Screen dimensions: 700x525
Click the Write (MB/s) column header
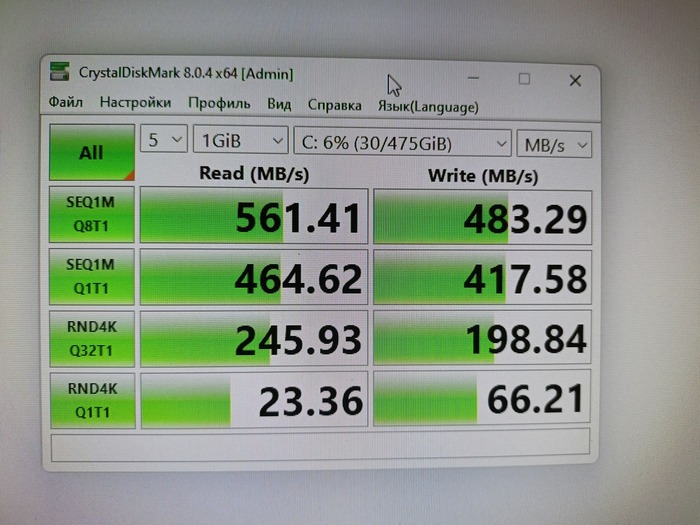point(483,176)
